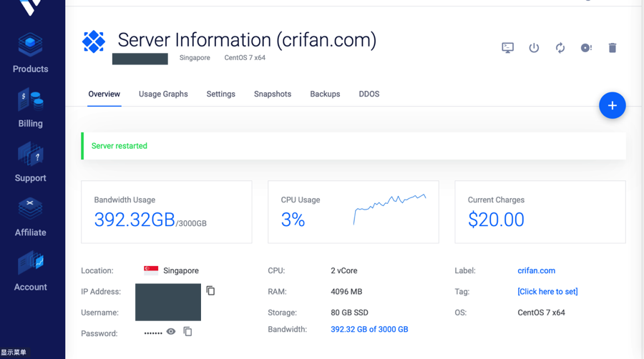
Task: Copy the password to clipboard
Action: click(187, 332)
